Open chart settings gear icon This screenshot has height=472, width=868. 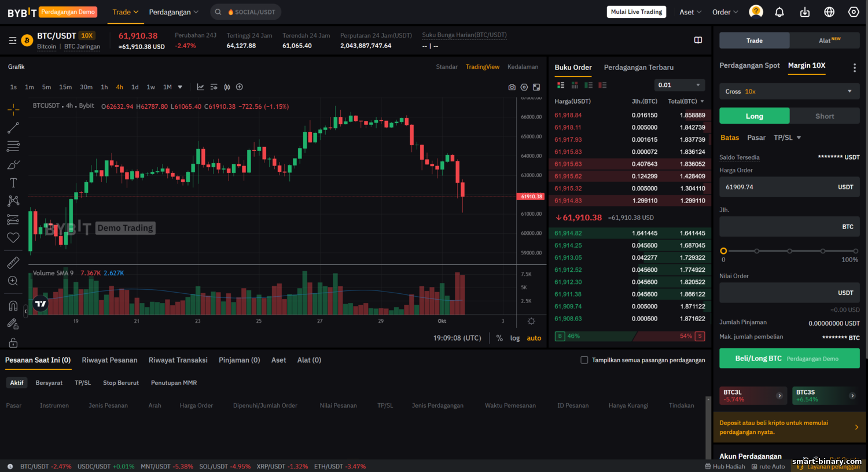click(x=524, y=87)
